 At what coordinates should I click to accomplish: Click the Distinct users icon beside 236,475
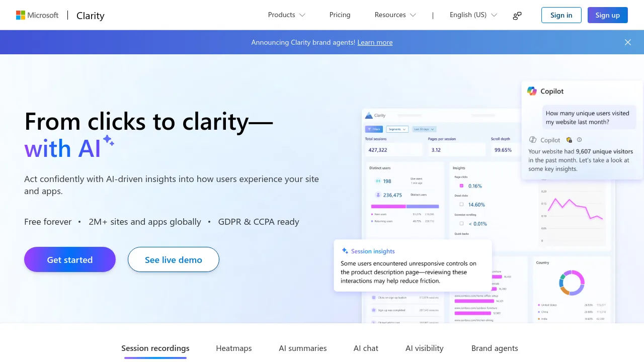coord(378,195)
